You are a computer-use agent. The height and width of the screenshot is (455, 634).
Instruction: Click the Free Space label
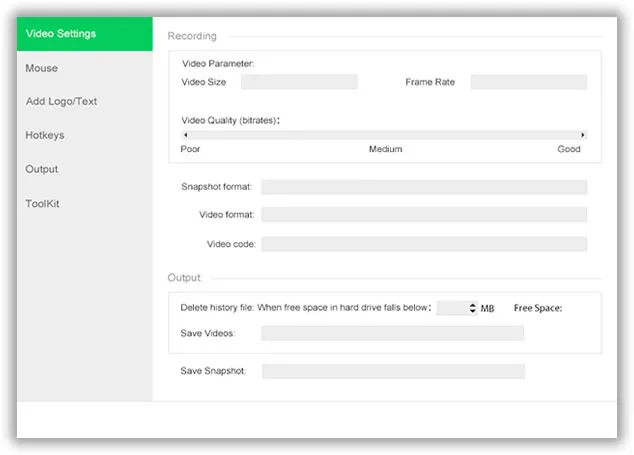click(x=538, y=308)
